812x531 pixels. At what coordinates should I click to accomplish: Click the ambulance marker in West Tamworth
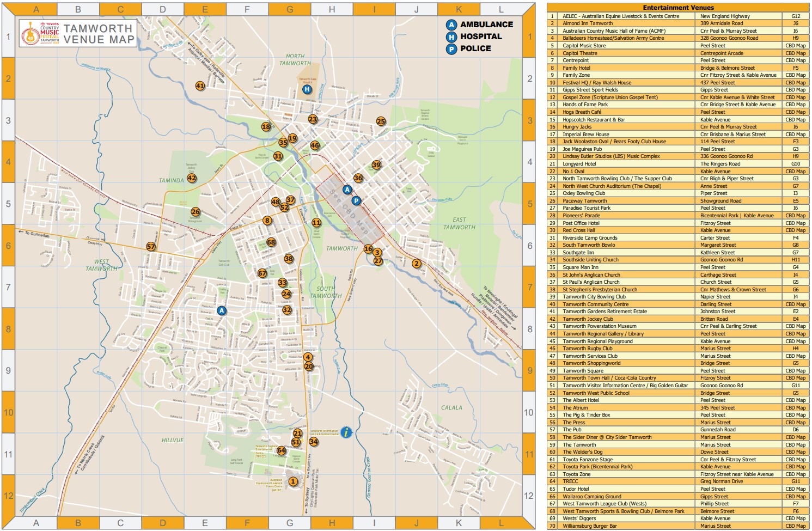point(221,310)
